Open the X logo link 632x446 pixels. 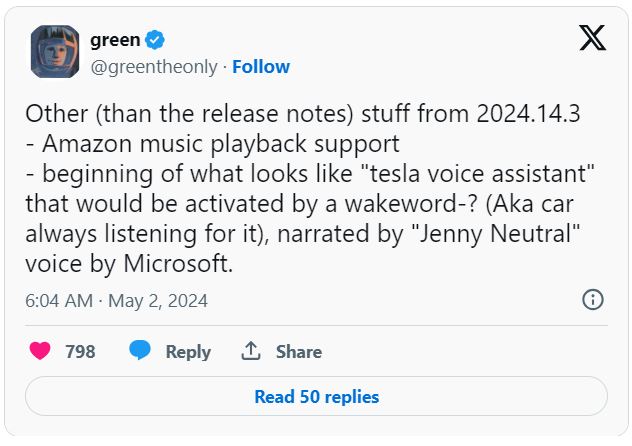tap(592, 40)
